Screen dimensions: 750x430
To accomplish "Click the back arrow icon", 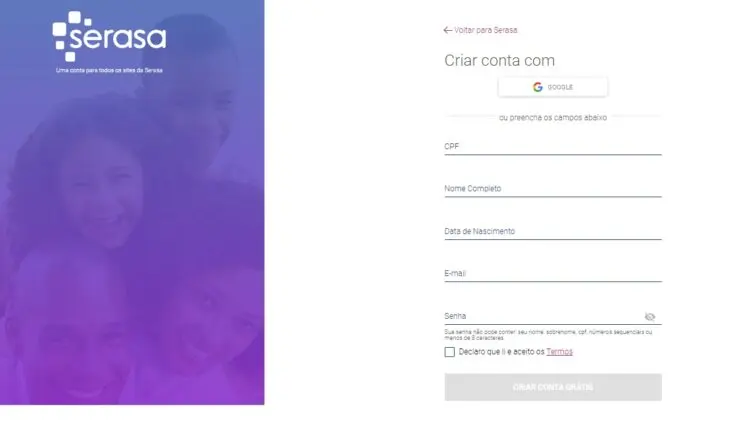I will coord(448,30).
